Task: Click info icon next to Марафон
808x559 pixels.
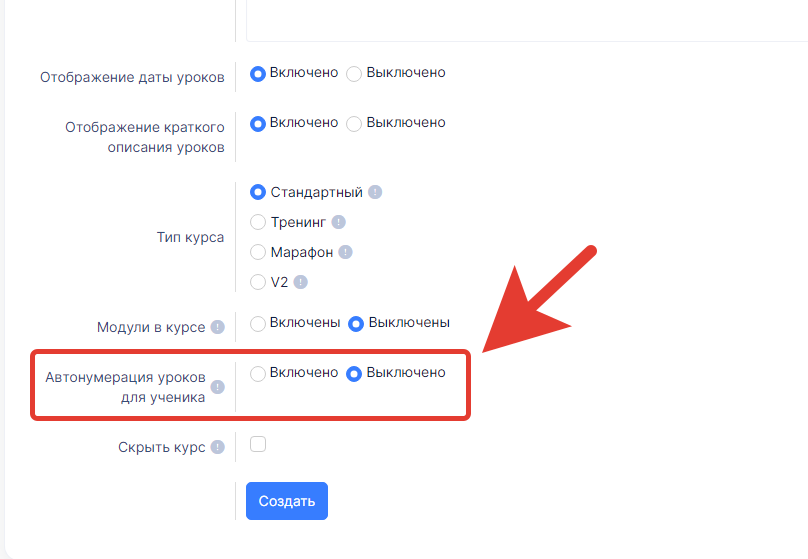Action: click(x=345, y=252)
